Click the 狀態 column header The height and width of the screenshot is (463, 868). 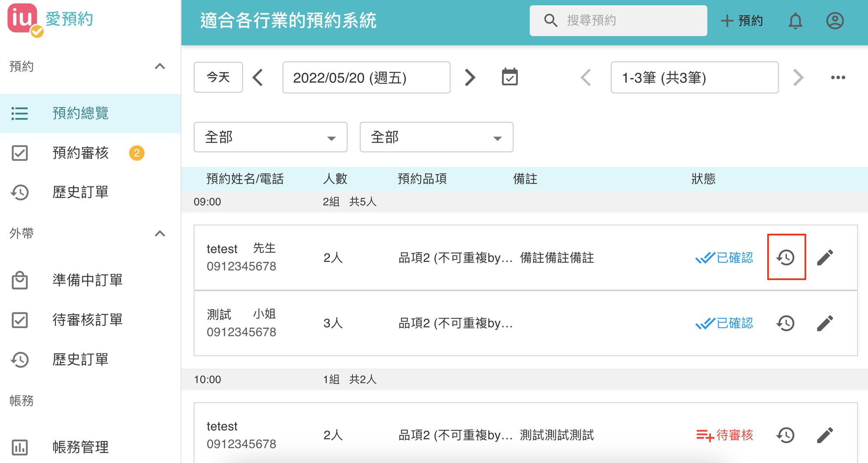703,179
